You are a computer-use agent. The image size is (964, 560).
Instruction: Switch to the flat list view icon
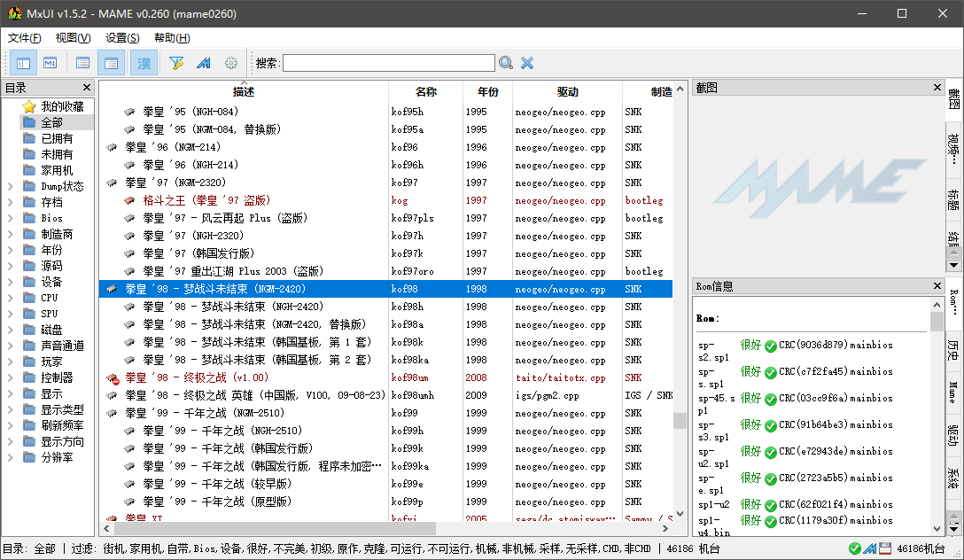82,63
